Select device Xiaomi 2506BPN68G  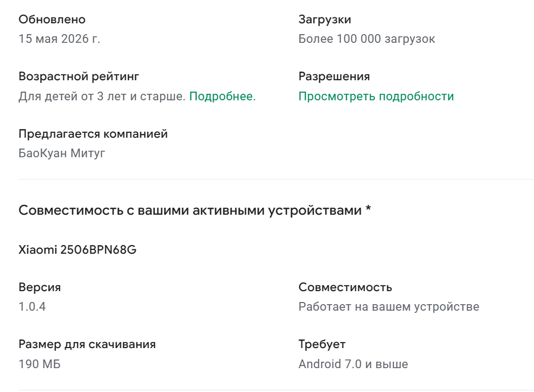click(78, 249)
